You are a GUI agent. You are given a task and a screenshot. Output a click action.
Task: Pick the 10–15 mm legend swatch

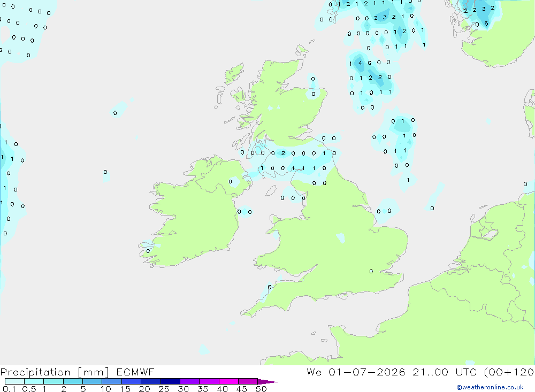pyautogui.click(x=112, y=381)
